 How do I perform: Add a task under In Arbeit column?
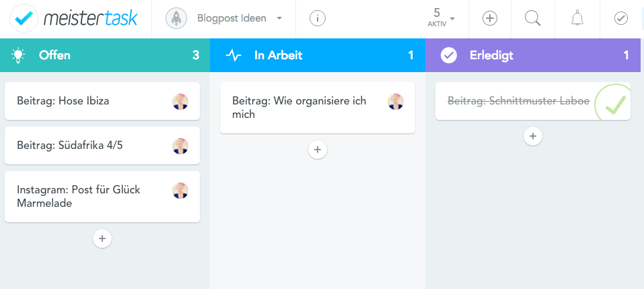point(318,150)
